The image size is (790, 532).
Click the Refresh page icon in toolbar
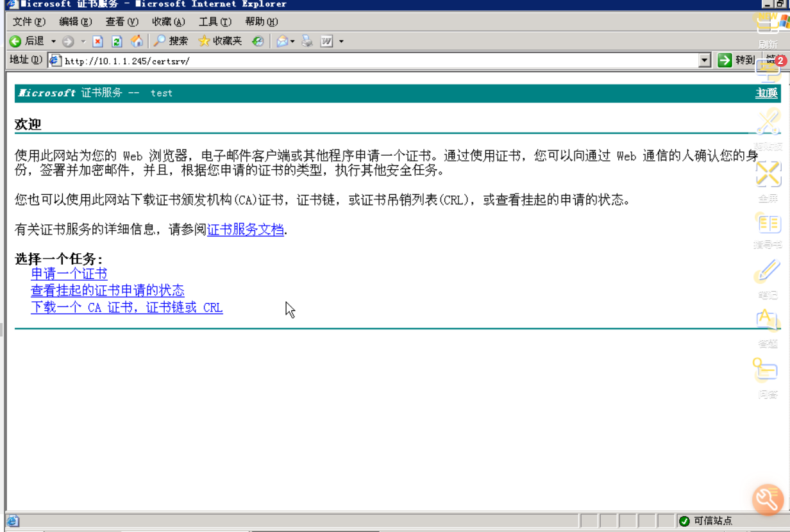(x=117, y=41)
